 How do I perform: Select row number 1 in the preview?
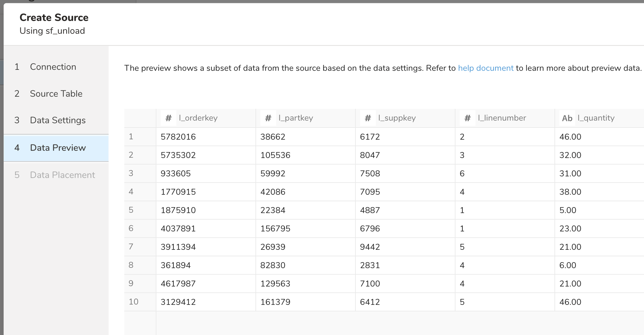tap(131, 137)
